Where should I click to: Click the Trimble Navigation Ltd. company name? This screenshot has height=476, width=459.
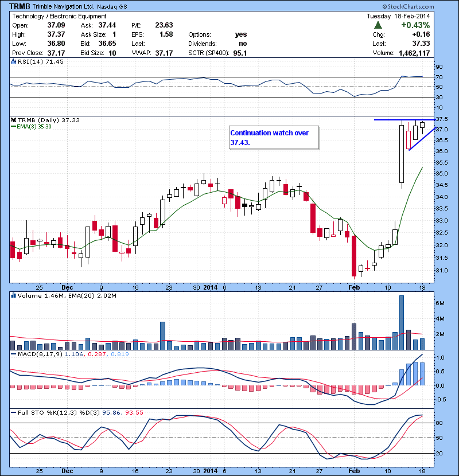pyautogui.click(x=63, y=6)
